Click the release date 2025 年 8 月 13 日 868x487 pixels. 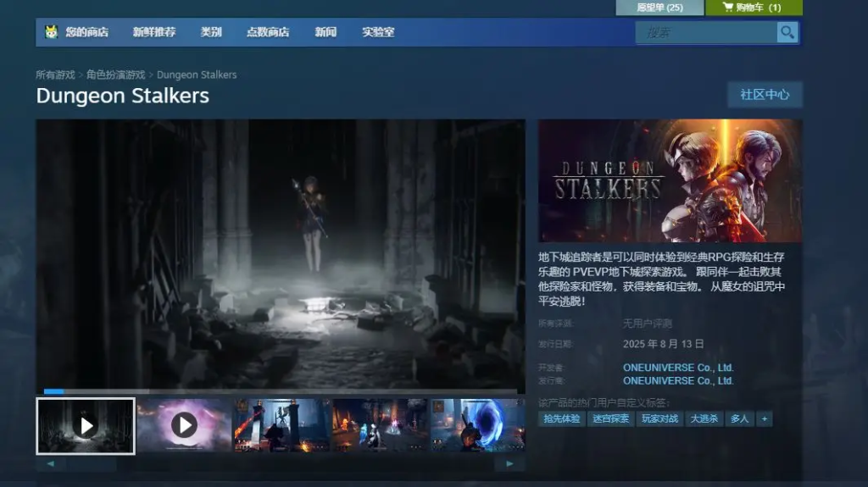point(663,344)
